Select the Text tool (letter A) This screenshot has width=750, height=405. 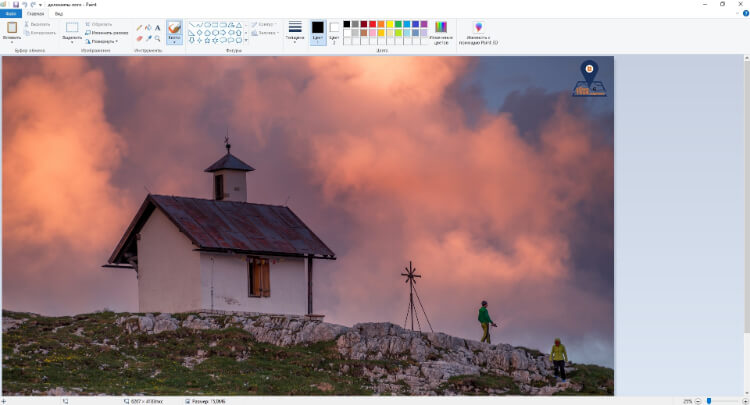point(158,28)
